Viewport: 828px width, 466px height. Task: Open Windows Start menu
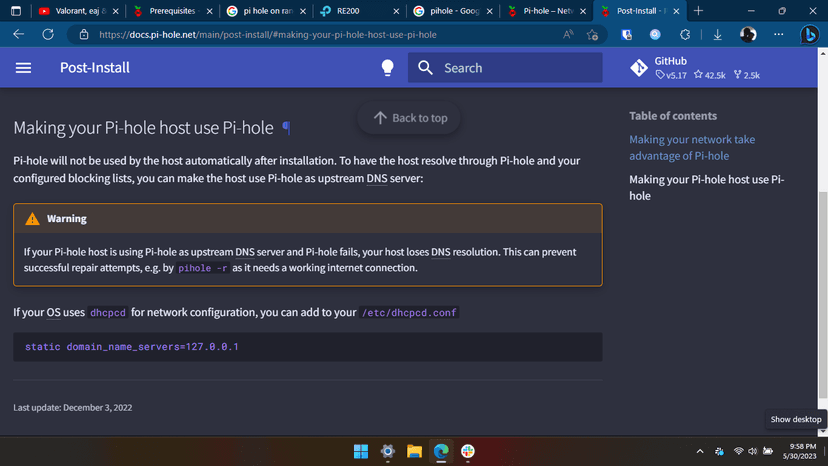(361, 451)
